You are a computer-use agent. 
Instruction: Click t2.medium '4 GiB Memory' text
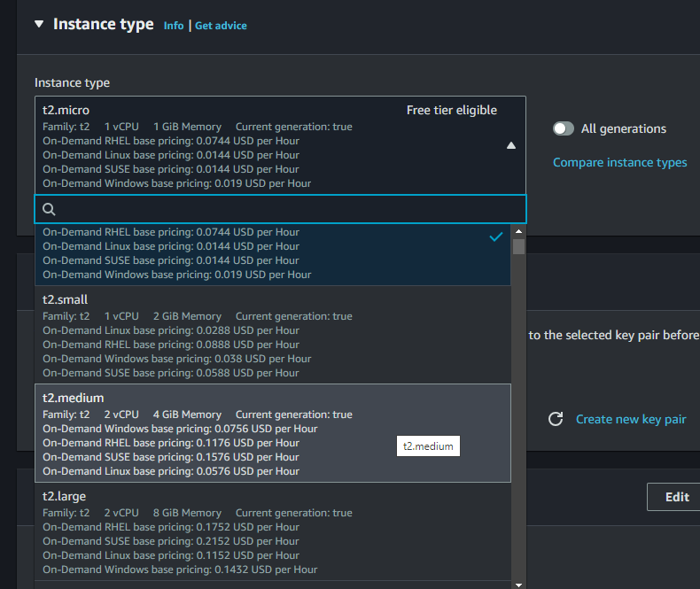(187, 415)
